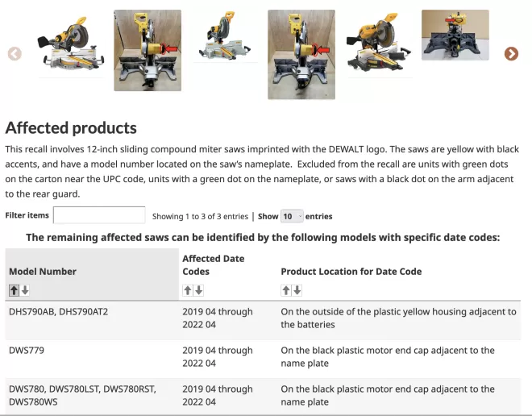Select the DWS780, DWS780LST row

pyautogui.click(x=263, y=396)
